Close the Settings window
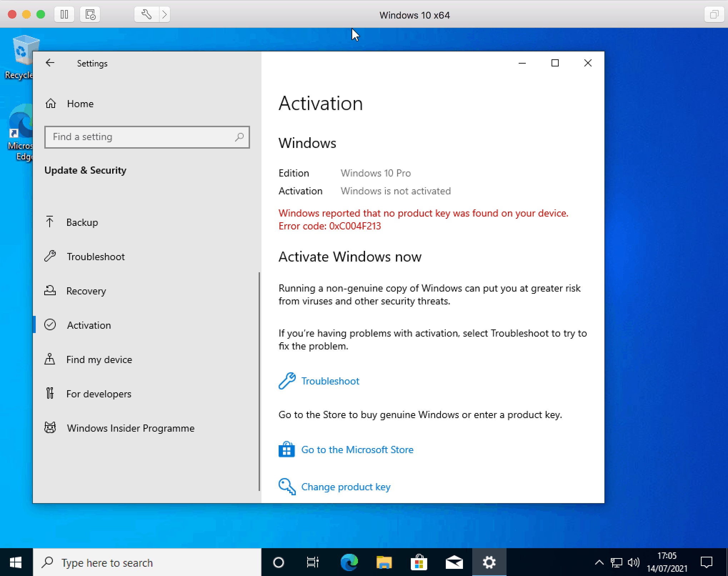 [x=588, y=63]
